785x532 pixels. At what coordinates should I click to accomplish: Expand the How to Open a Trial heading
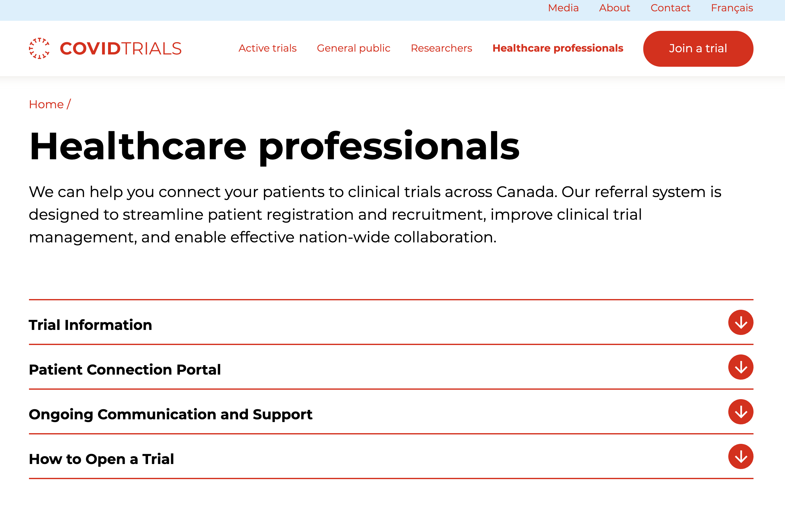click(101, 459)
